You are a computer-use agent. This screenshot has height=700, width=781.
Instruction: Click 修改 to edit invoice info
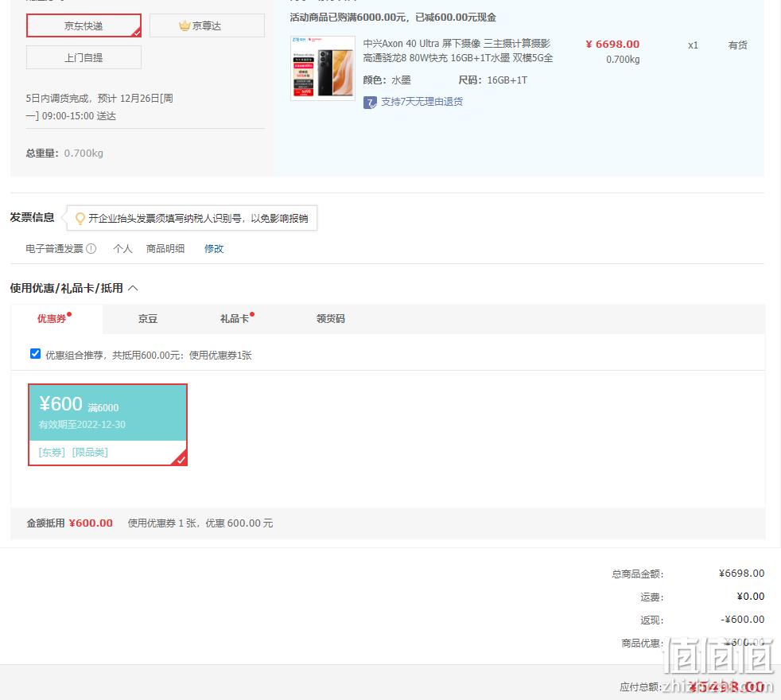pyautogui.click(x=214, y=248)
